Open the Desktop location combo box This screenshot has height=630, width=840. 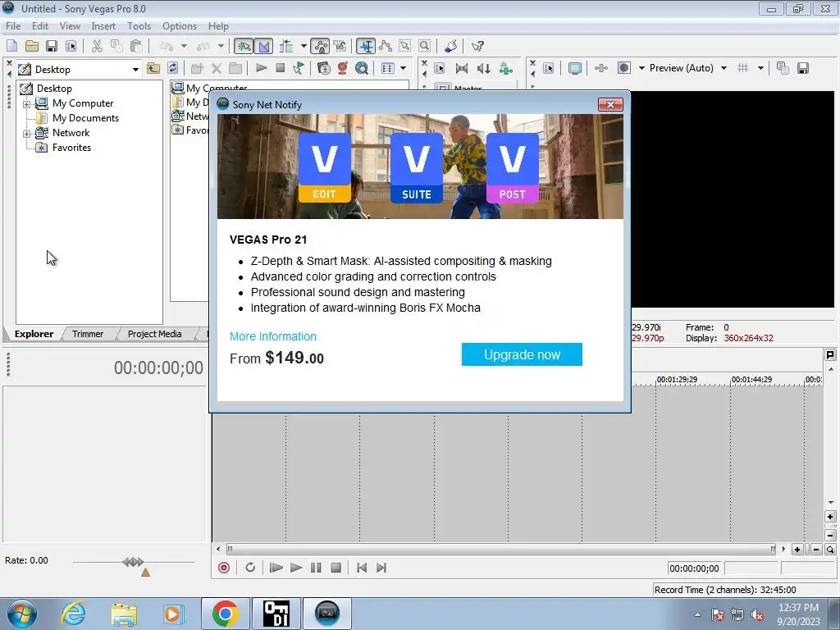(x=79, y=69)
